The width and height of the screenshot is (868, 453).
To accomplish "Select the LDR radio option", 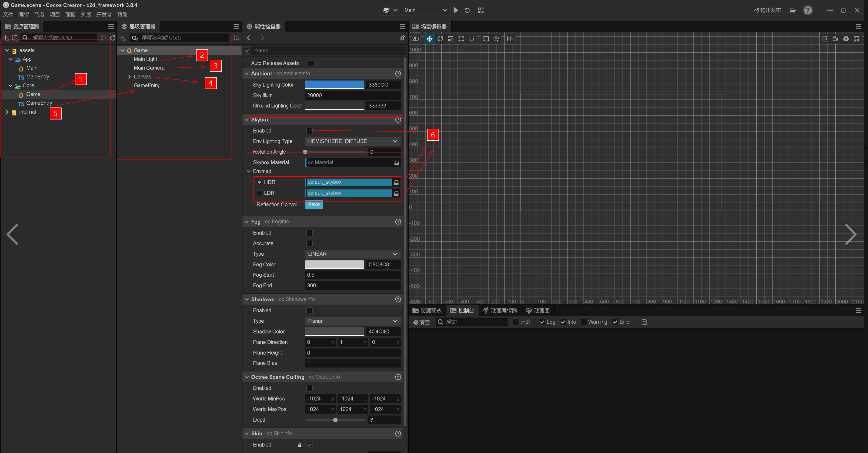I will click(259, 193).
